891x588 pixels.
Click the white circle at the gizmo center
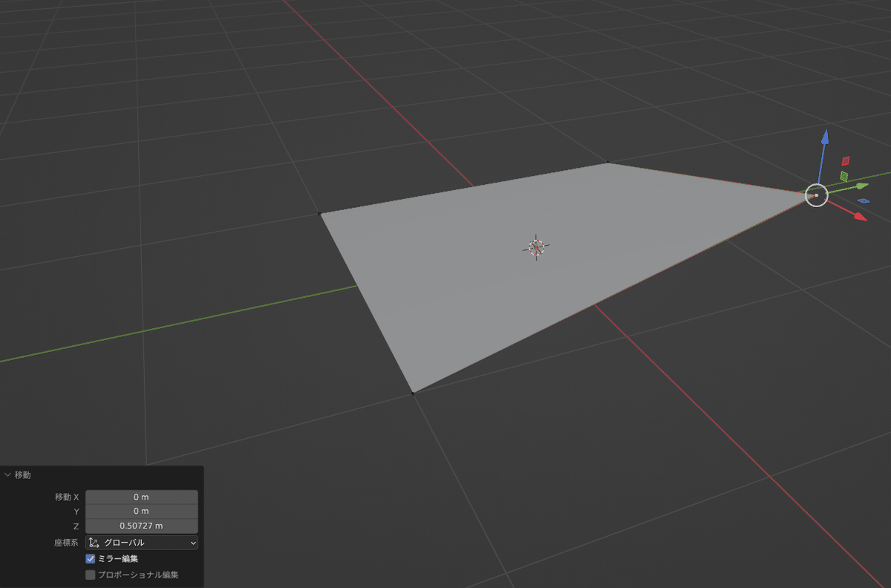pyautogui.click(x=816, y=195)
